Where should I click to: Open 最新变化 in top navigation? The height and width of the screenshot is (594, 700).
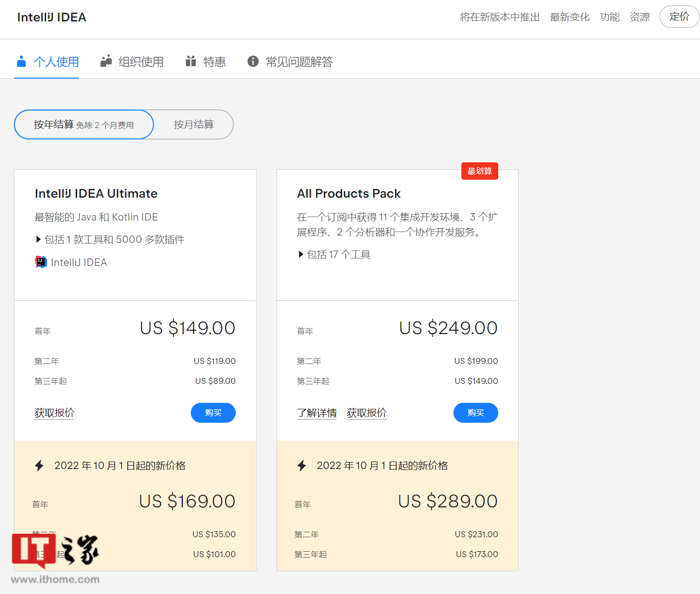coord(569,17)
